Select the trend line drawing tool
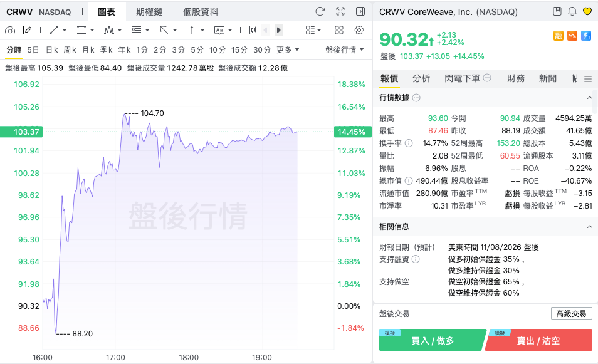The height and width of the screenshot is (364, 598). coord(54,30)
